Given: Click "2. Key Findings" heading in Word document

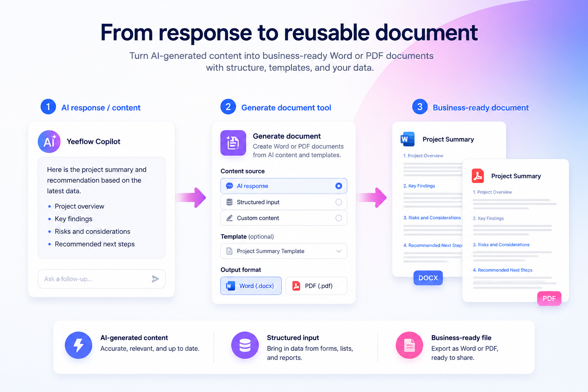Looking at the screenshot, I should coord(419,186).
